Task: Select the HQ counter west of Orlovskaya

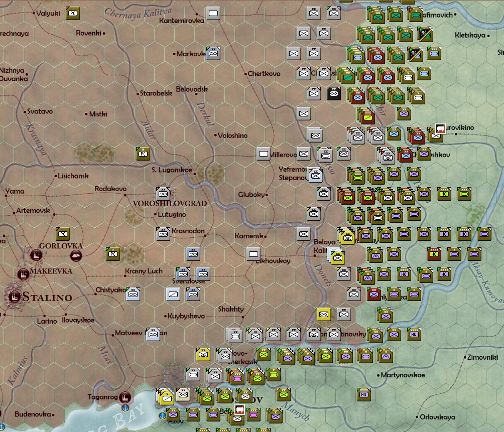Action: (x=363, y=394)
